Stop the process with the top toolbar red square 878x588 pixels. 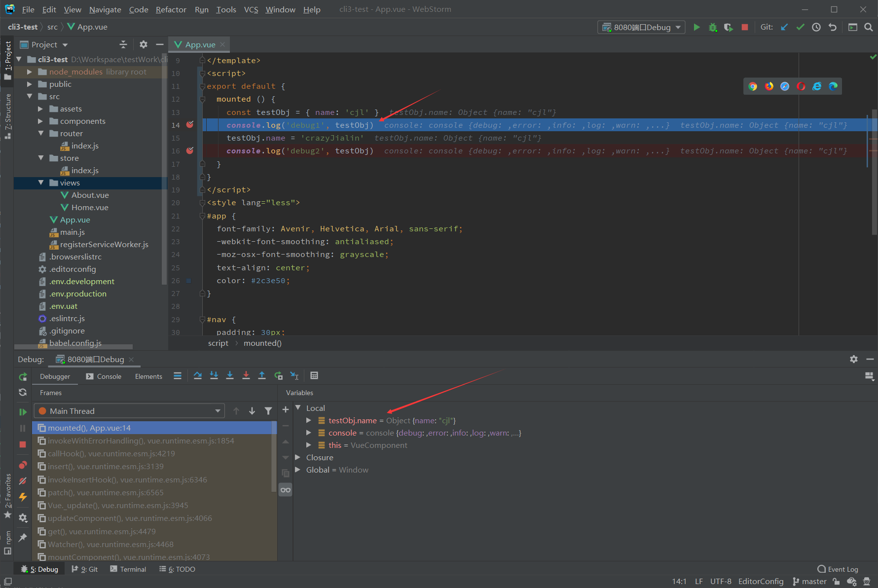pos(745,28)
